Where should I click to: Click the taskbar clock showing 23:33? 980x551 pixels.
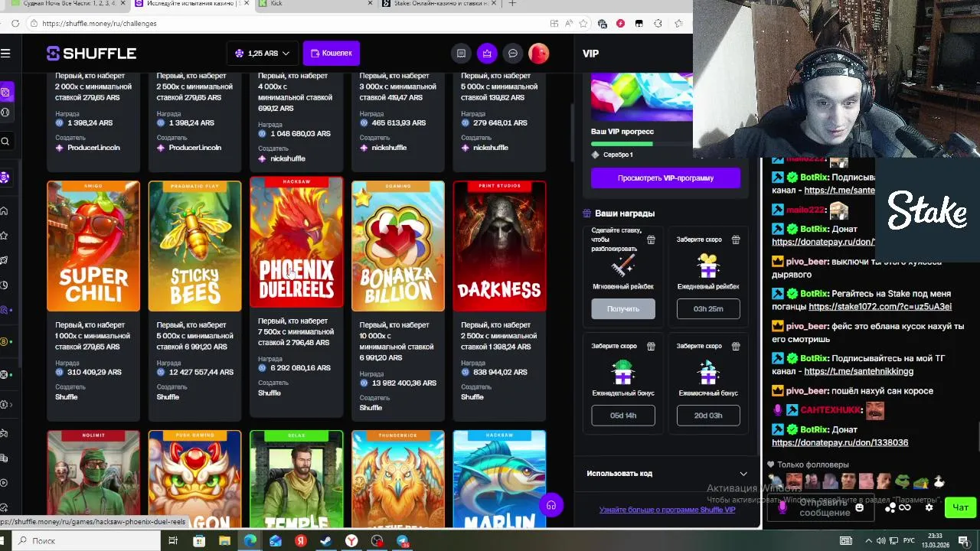coord(935,540)
